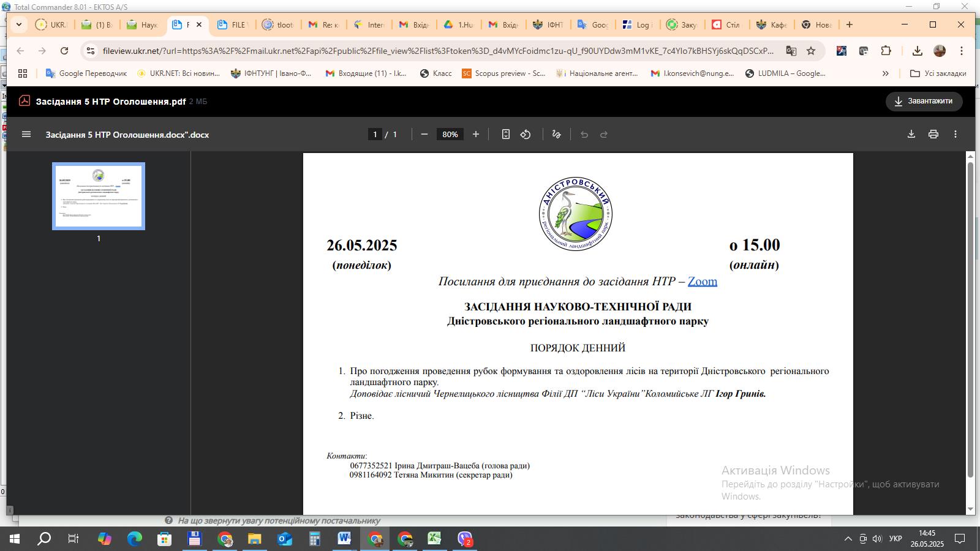Click the page 1 thumbnail
980x551 pixels.
tap(99, 196)
